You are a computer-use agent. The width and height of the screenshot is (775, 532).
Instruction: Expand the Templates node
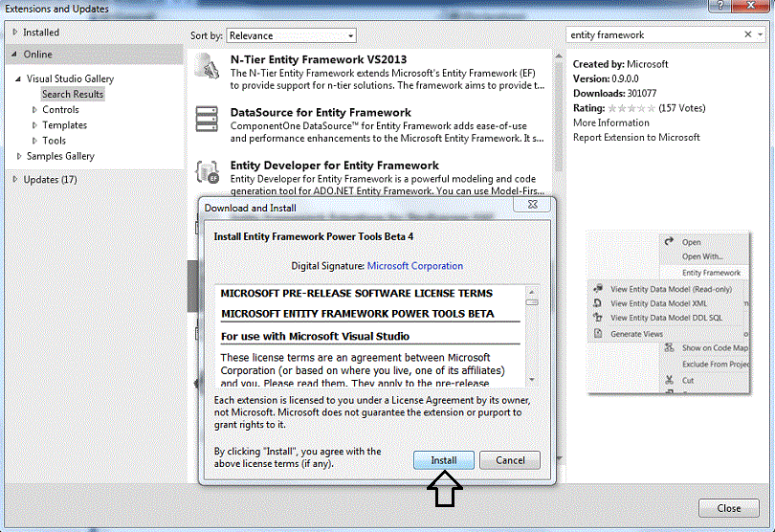point(34,125)
